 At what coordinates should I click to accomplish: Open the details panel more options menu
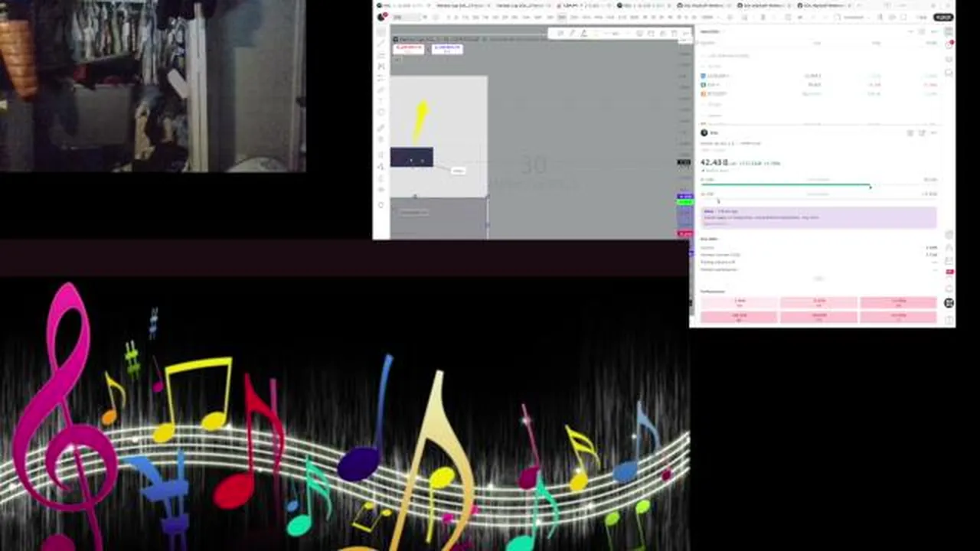(x=934, y=132)
